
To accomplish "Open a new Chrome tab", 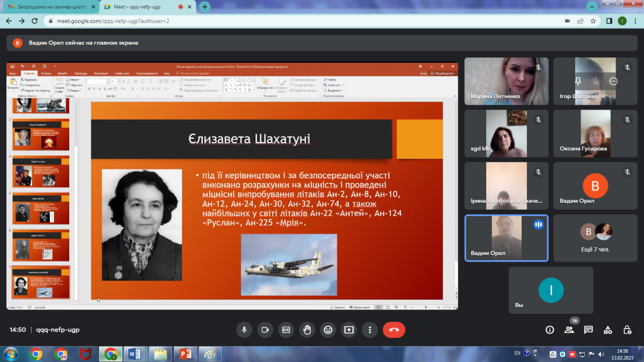I will point(204,7).
